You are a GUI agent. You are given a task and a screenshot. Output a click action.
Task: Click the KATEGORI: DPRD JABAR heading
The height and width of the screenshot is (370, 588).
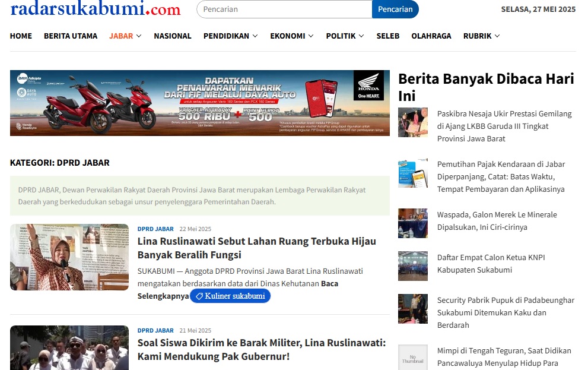59,163
